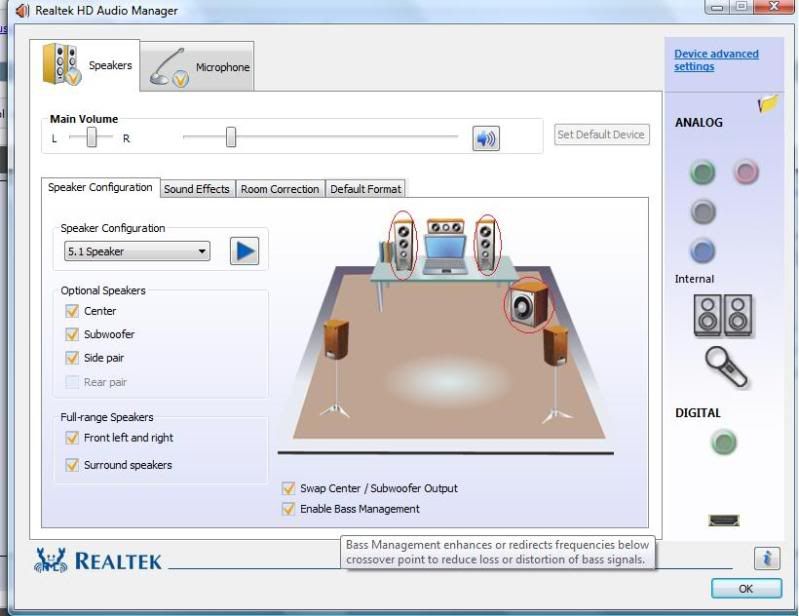Open the connector settings folder icon
The width and height of the screenshot is (799, 616).
[x=768, y=103]
